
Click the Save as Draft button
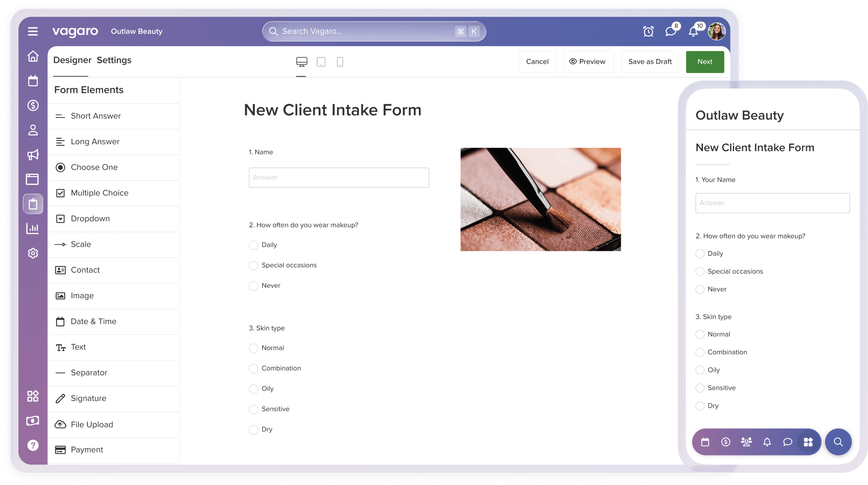coord(650,61)
